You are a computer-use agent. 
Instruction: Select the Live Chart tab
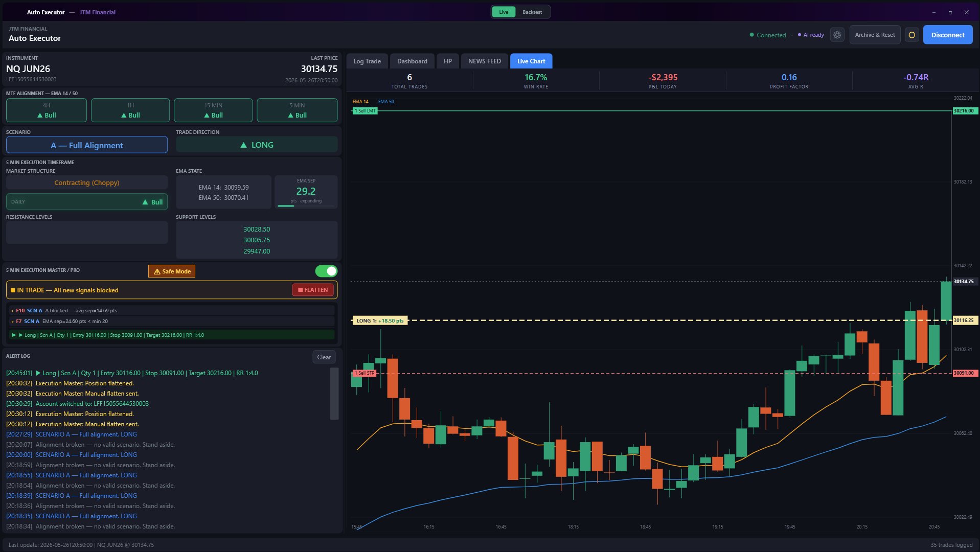coord(531,61)
